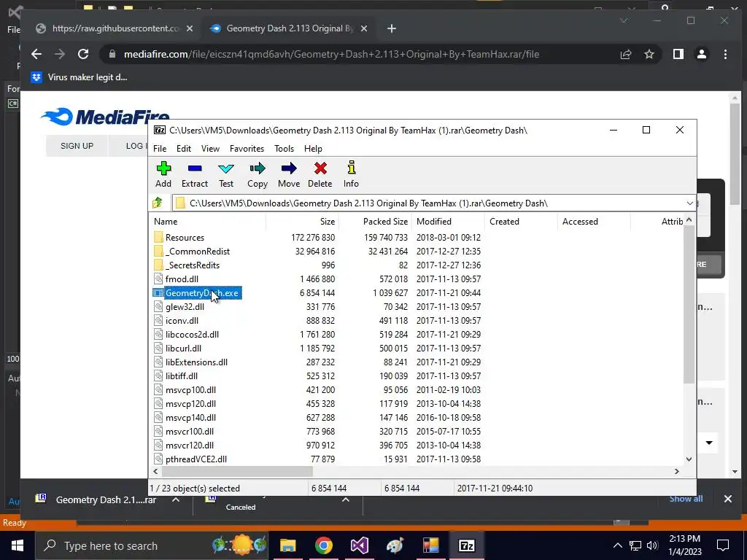Bookmark this page with the star icon

click(x=649, y=54)
